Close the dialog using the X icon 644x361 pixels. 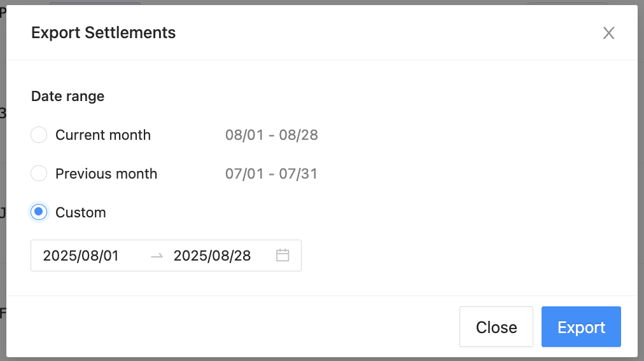[x=609, y=33]
